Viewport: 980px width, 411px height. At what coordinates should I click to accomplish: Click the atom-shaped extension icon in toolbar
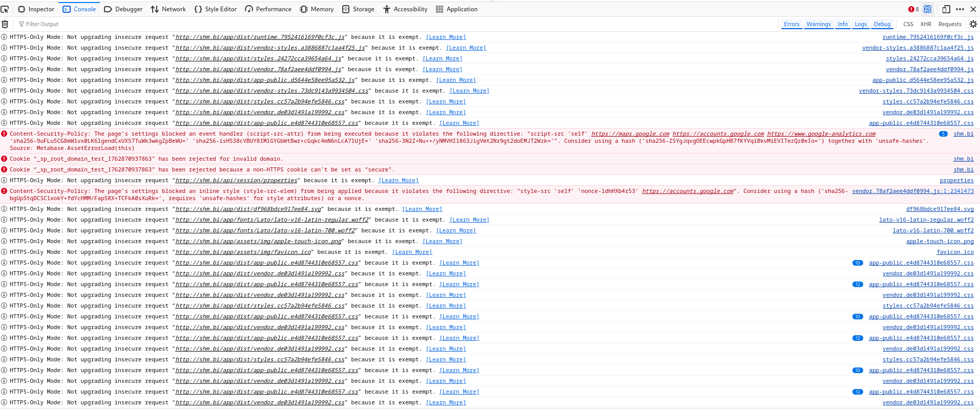(928, 9)
